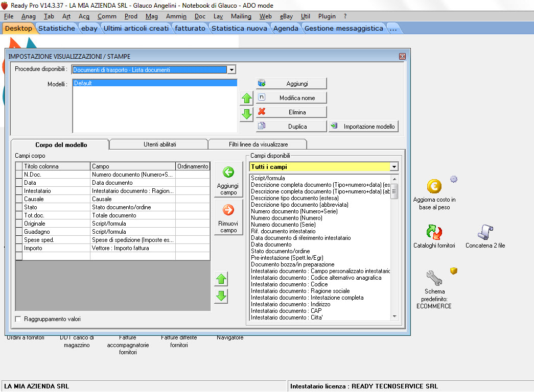Open Aggiorna costo in base al peso
This screenshot has width=534, height=392.
(434, 187)
